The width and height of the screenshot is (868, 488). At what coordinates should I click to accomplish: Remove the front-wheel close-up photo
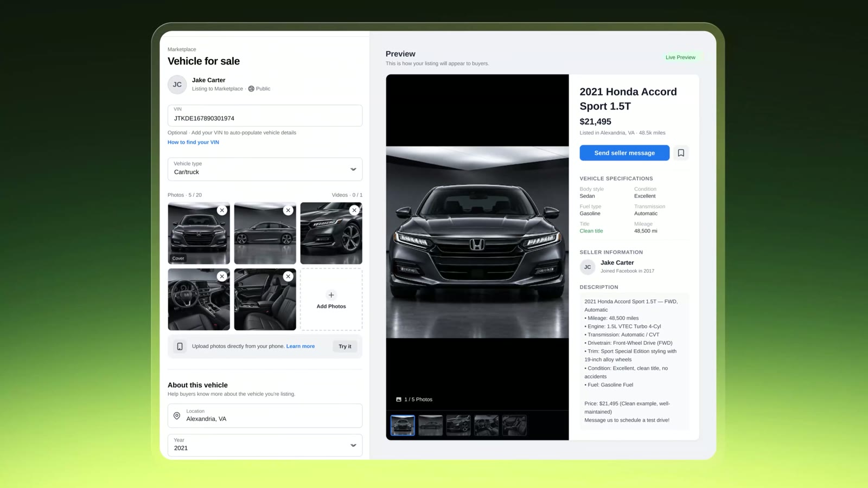pyautogui.click(x=354, y=210)
